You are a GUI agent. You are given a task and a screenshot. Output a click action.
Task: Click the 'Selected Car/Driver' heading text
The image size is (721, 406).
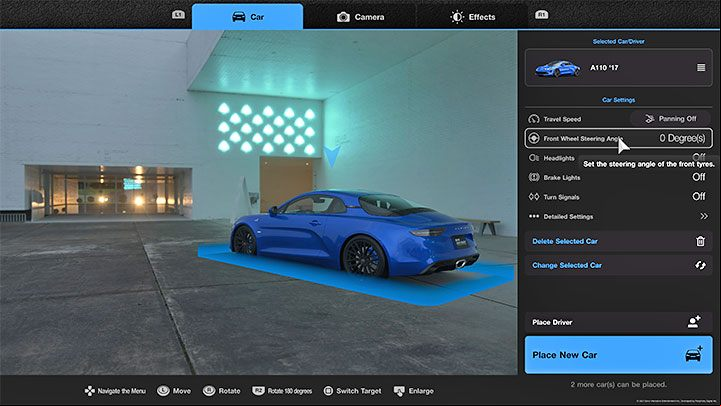click(618, 41)
